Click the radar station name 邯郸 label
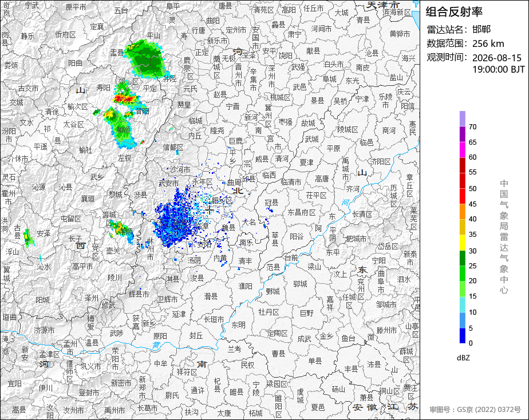Viewport: 529px width, 420px height. 481,29
